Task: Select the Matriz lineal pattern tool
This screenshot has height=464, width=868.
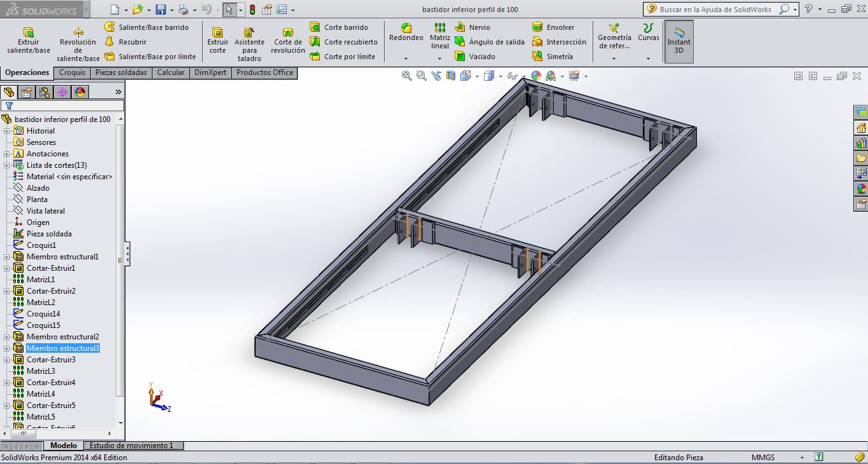Action: 440,36
